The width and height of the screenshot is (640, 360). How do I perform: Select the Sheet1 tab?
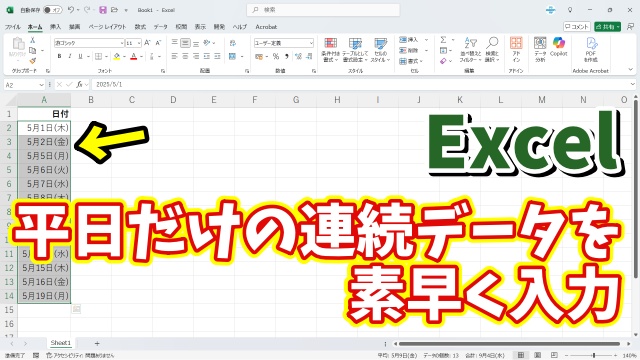coord(60,343)
